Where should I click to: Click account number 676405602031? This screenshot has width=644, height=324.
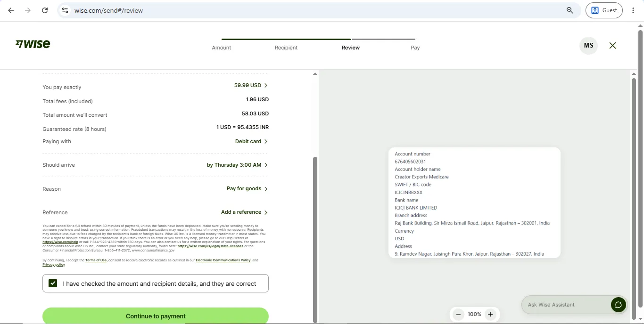tap(410, 162)
